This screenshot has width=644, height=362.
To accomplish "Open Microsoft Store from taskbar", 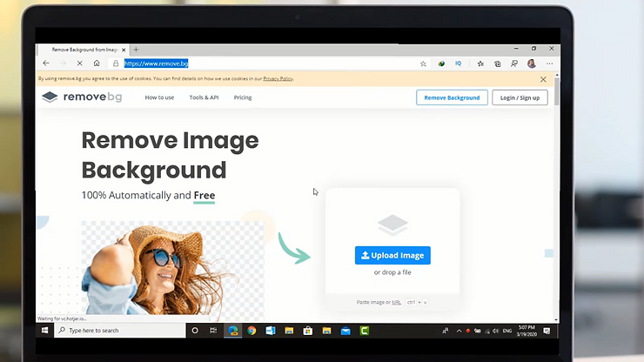I will [x=307, y=331].
